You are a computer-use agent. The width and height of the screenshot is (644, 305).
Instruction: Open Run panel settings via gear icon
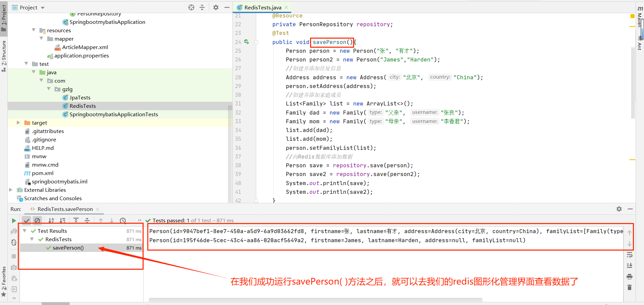coord(619,209)
